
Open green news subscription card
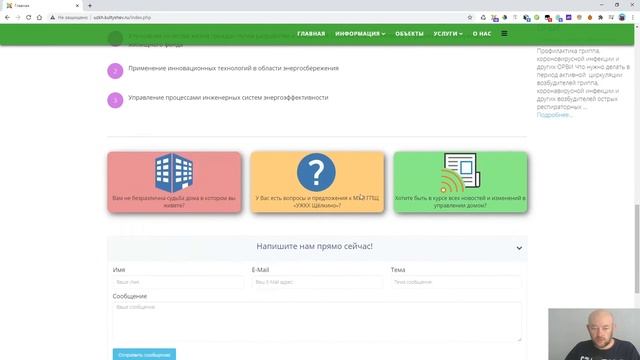click(x=460, y=182)
